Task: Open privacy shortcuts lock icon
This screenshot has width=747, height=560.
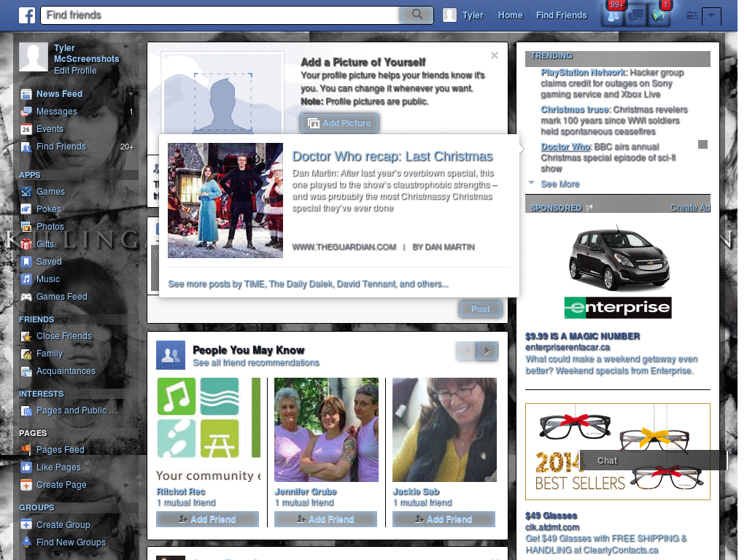Action: point(692,16)
